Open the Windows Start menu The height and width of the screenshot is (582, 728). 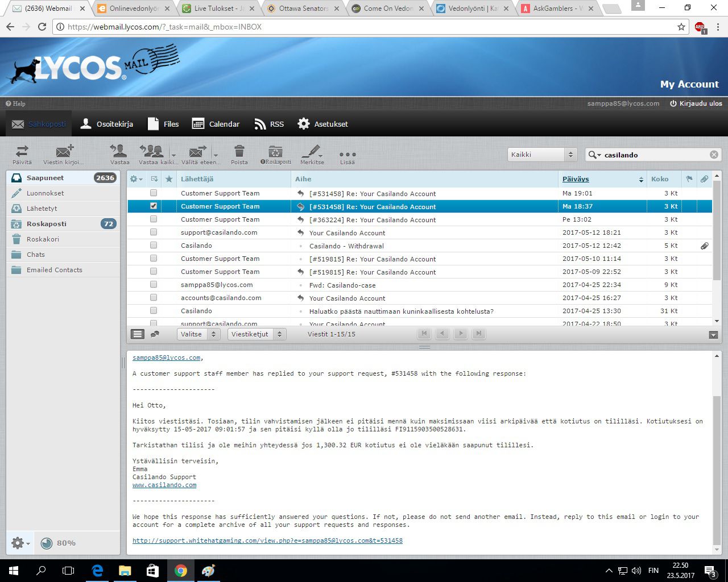coord(14,571)
